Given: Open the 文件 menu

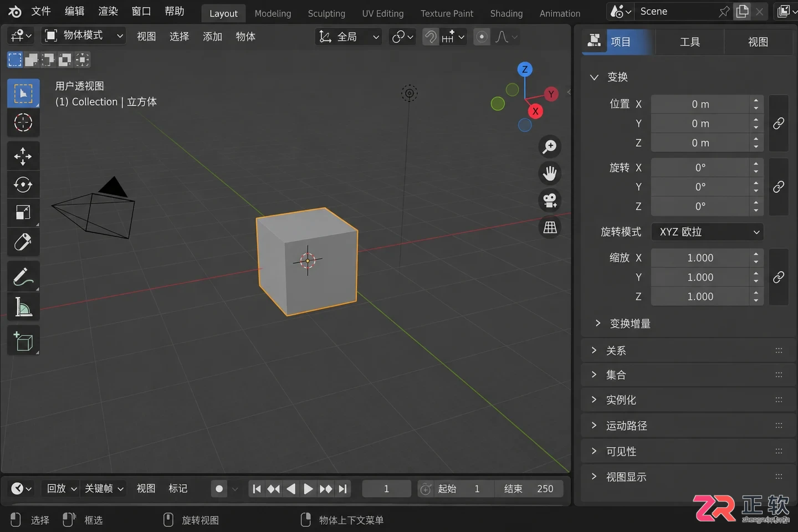Looking at the screenshot, I should click(41, 12).
